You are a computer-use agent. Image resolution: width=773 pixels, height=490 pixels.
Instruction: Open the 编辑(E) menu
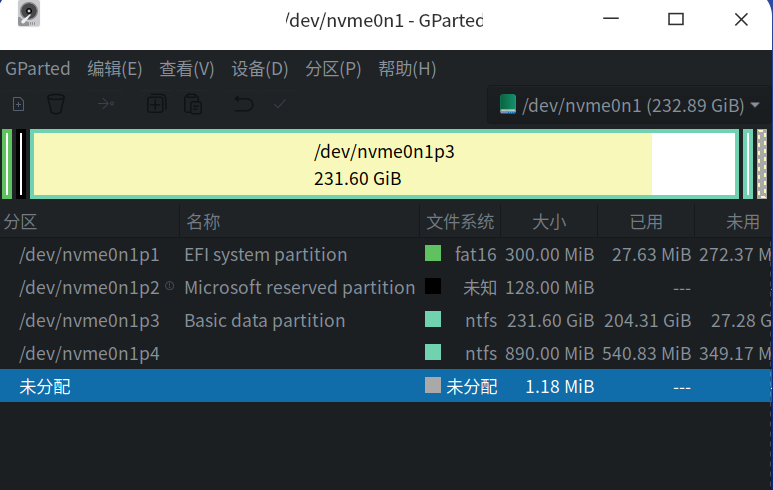[x=115, y=69]
